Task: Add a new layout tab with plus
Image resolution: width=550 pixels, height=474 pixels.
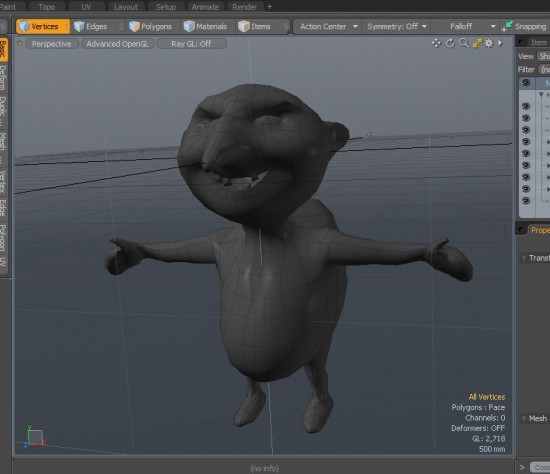Action: [x=269, y=7]
